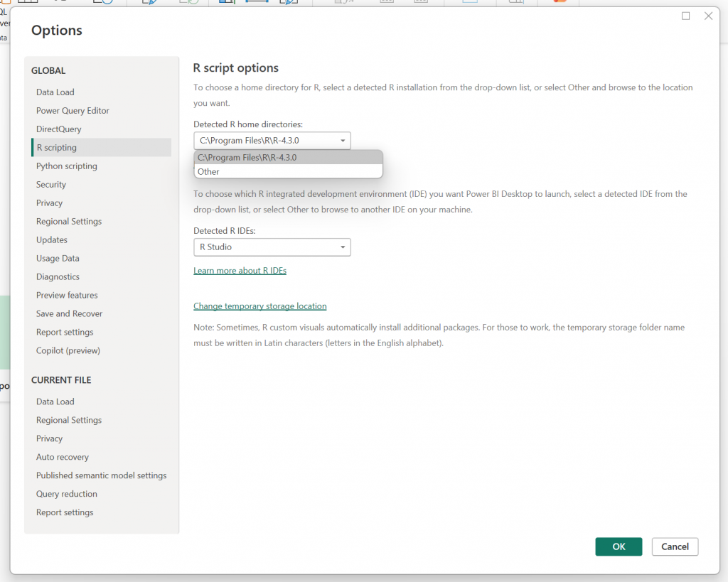Open Copilot (preview) options

point(68,351)
